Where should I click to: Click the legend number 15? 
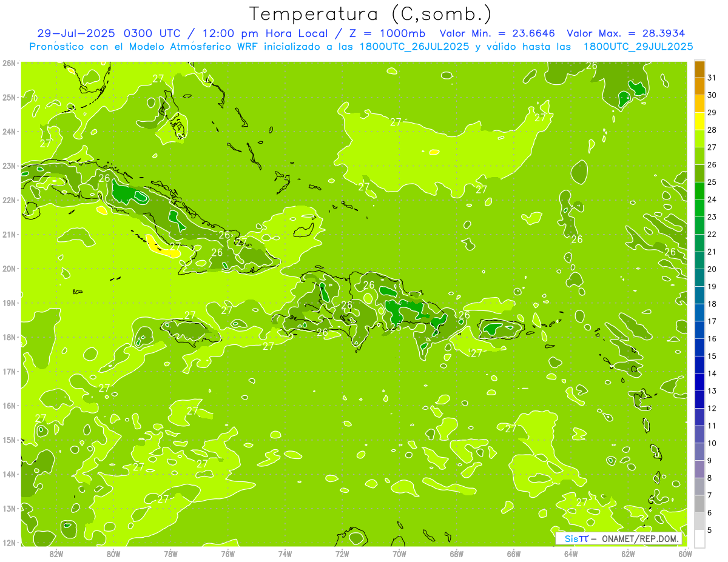point(712,356)
